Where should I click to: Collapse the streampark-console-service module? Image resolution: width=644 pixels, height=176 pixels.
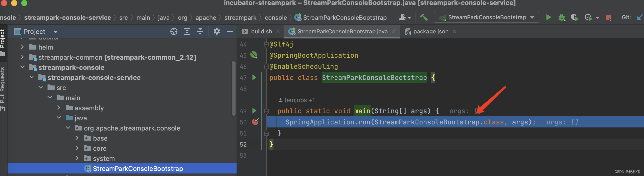[32, 77]
